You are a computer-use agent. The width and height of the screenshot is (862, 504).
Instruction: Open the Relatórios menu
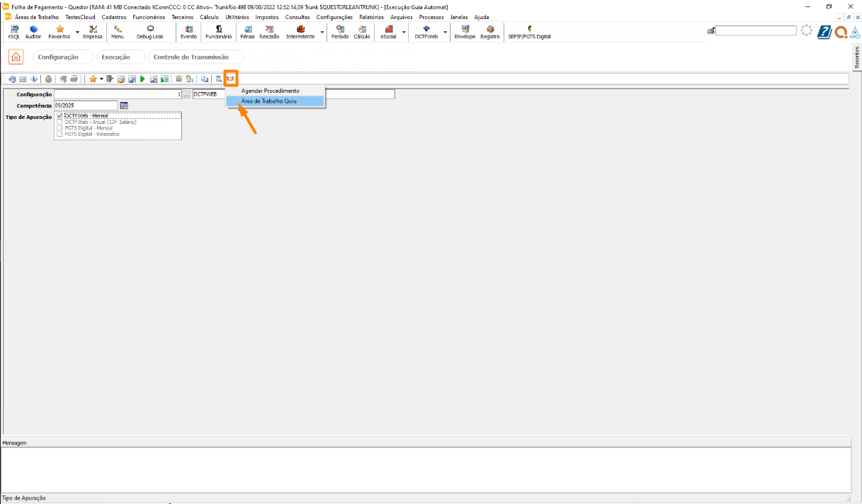click(371, 17)
